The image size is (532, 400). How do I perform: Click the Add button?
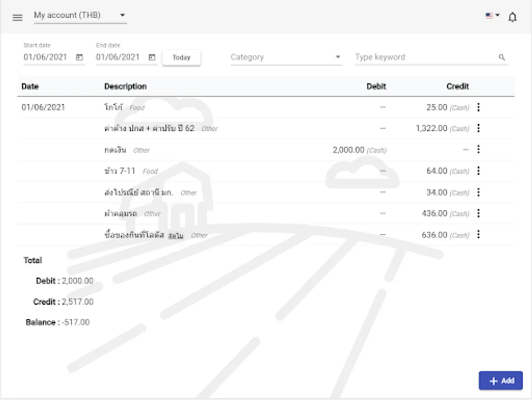tap(501, 380)
